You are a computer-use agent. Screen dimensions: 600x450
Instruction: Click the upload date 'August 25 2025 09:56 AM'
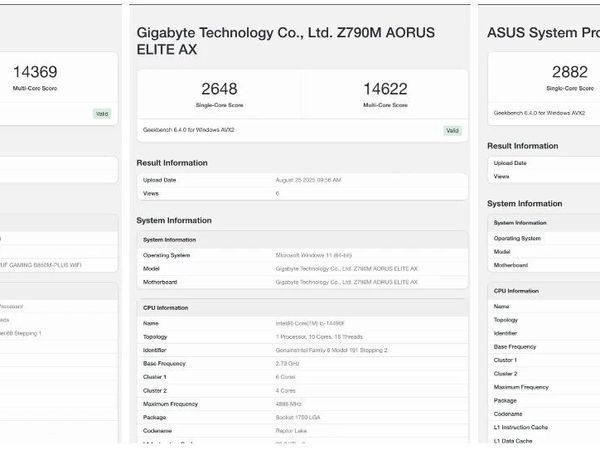coord(308,180)
